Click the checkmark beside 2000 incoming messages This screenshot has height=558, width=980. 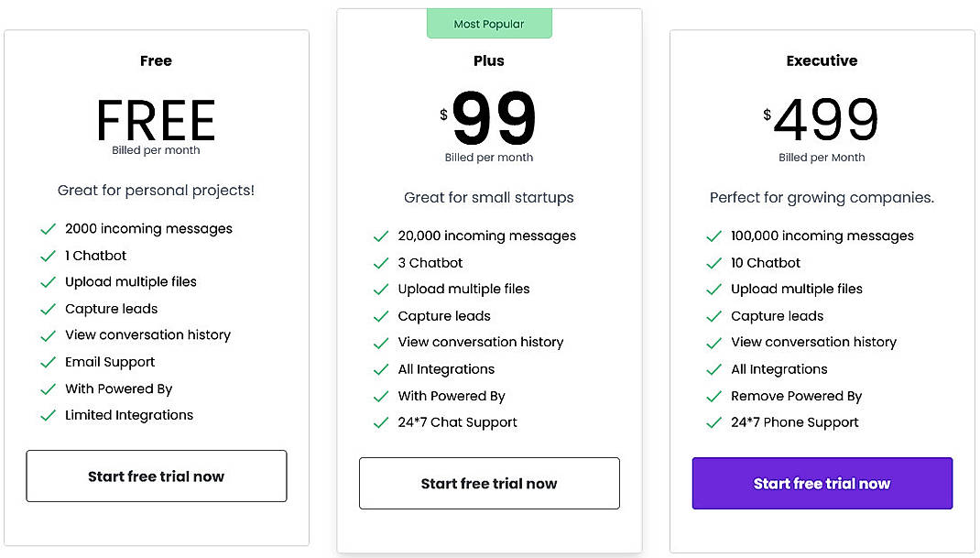click(49, 228)
